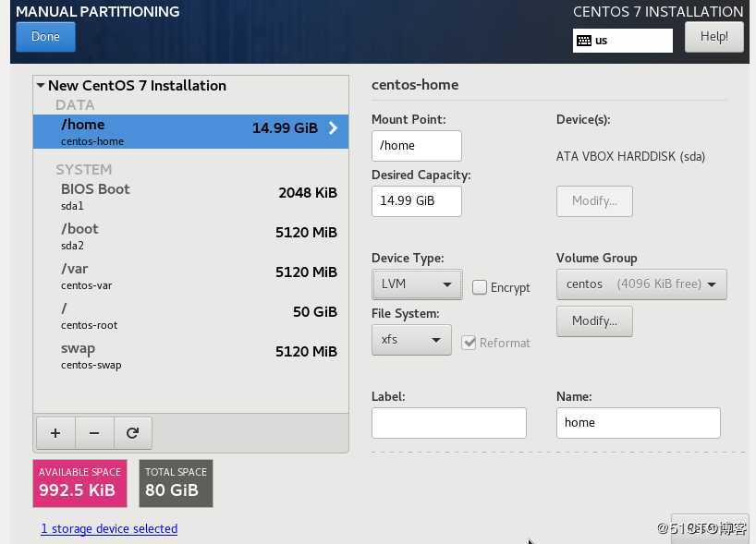Click the SYSTEM section header
The image size is (756, 544).
tap(83, 170)
